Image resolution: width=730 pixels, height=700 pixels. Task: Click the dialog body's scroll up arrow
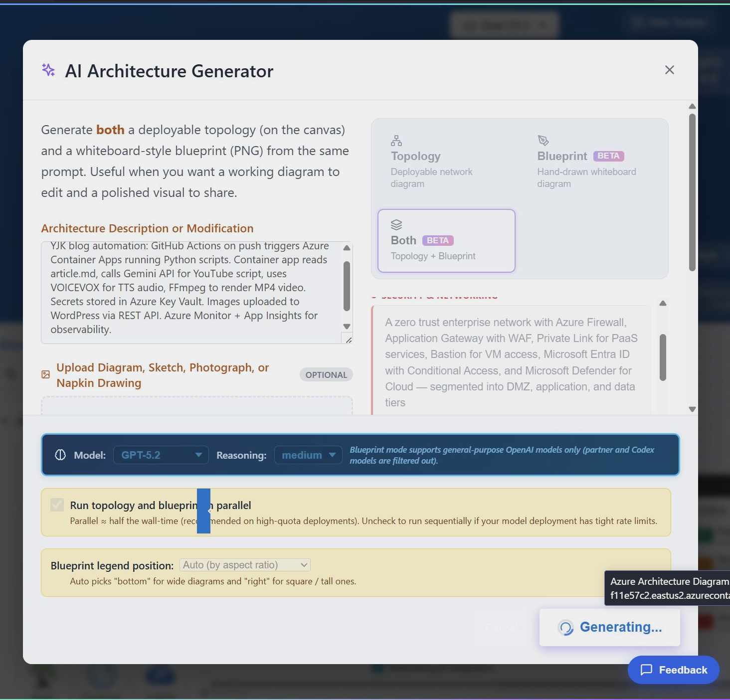click(x=692, y=106)
